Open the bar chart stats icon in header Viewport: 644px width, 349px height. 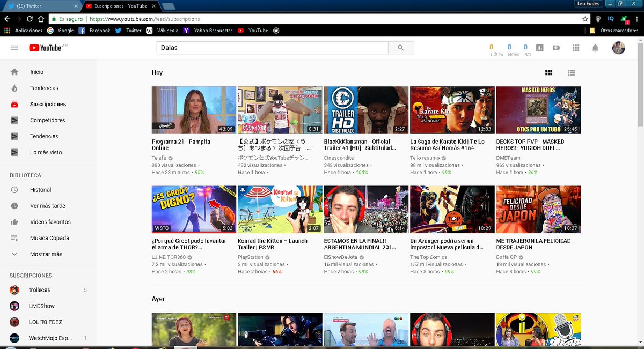point(539,48)
